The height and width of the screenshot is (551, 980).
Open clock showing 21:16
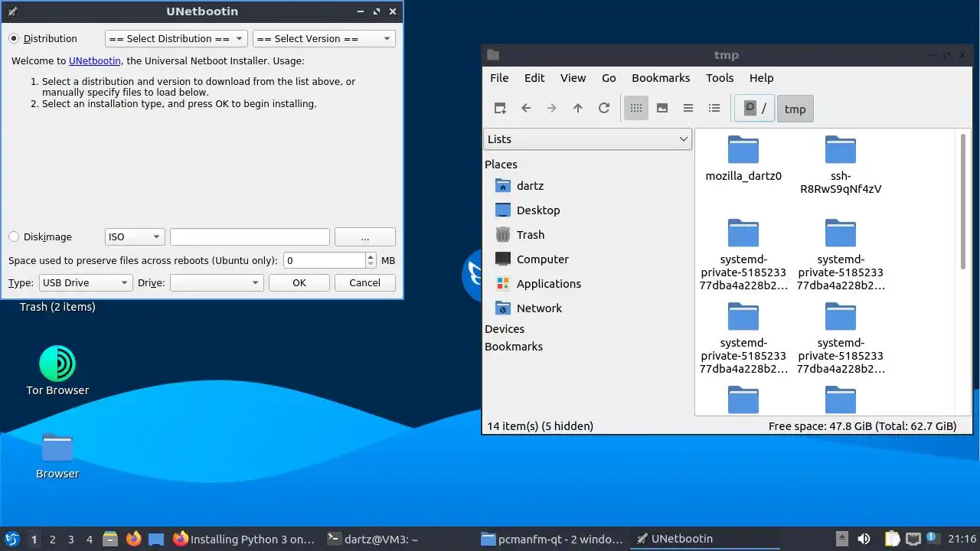[x=962, y=539]
